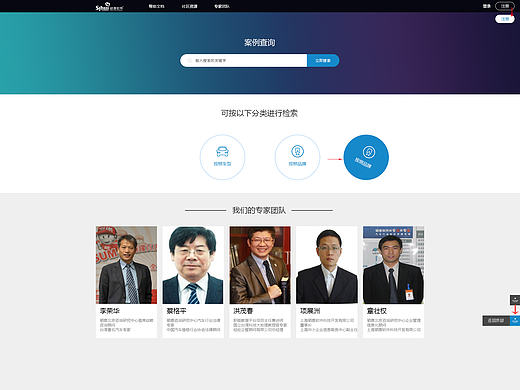The width and height of the screenshot is (520, 390).
Task: Click the expert name 李荣华
Action: 110,311
